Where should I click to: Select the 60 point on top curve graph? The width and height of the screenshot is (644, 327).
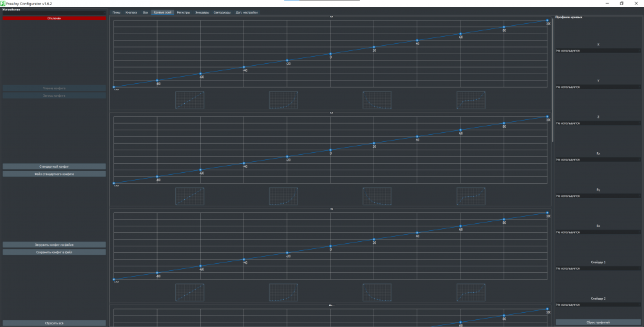(460, 34)
